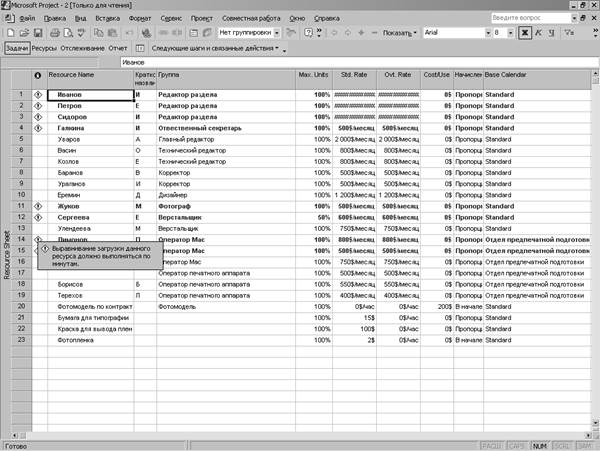600x451 pixels.
Task: Open the Нет группировки grouping dropdown
Action: 277,33
